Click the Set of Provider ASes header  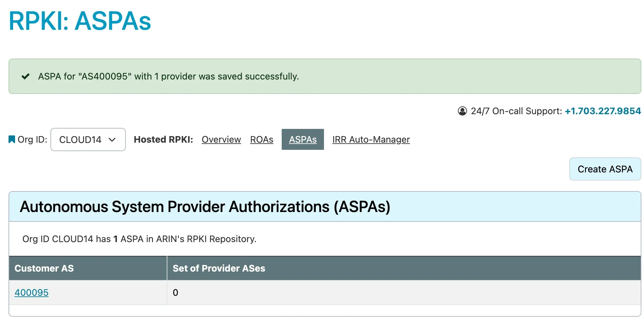tap(219, 268)
